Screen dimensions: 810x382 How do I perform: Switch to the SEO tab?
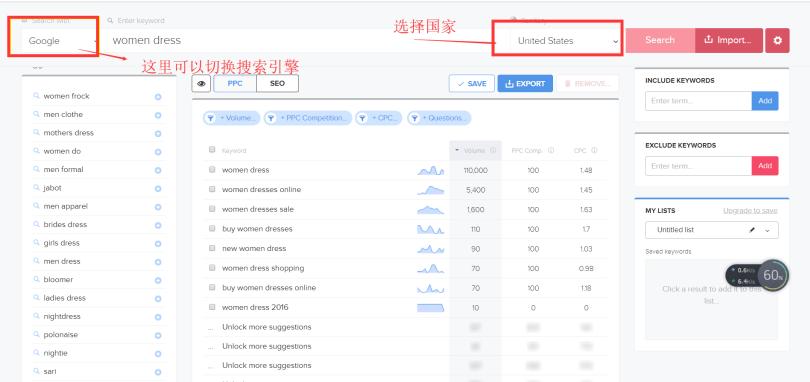pyautogui.click(x=277, y=83)
